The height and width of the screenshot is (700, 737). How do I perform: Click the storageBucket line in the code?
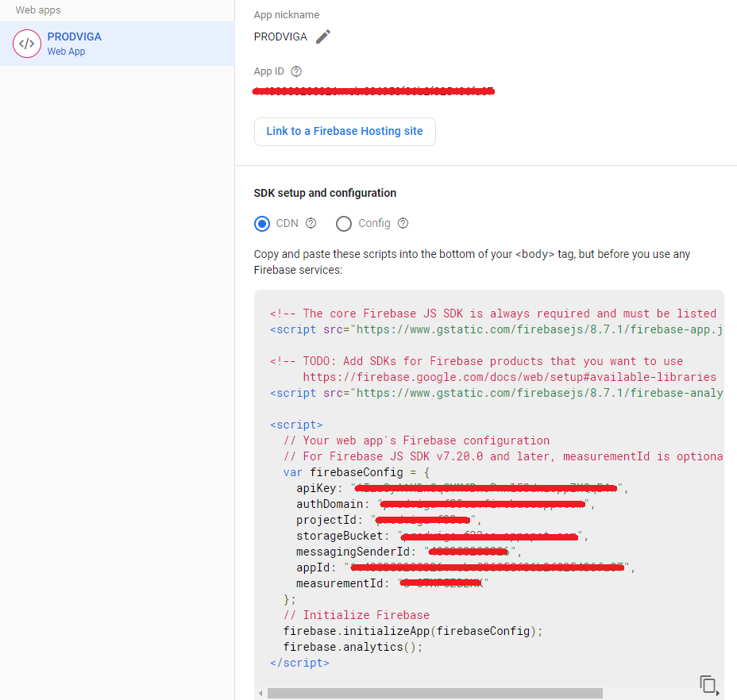pos(442,536)
